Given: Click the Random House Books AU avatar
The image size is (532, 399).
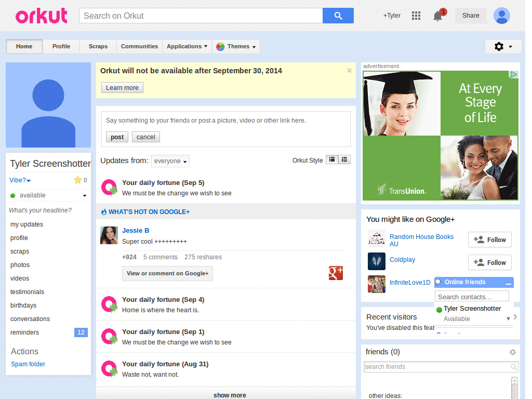Looking at the screenshot, I should 377,238.
